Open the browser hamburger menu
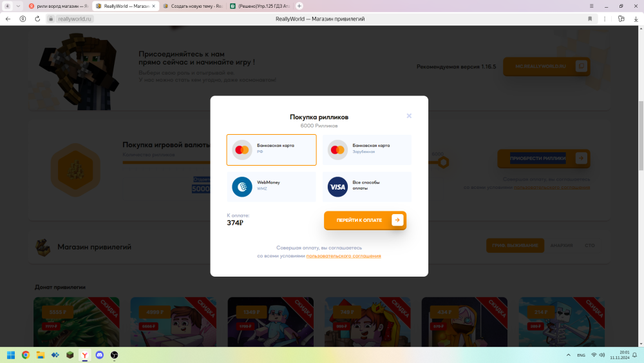The image size is (644, 363). pyautogui.click(x=591, y=6)
